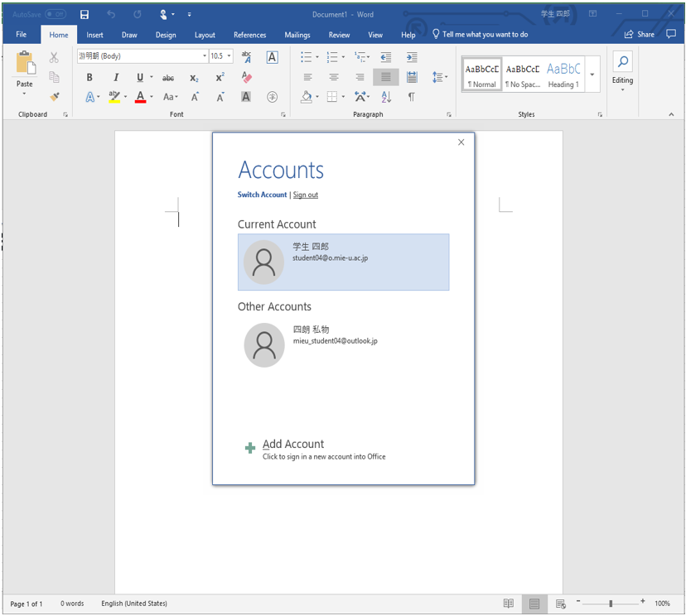Image resolution: width=686 pixels, height=616 pixels.
Task: Switch to the Layout tab
Action: [x=205, y=35]
